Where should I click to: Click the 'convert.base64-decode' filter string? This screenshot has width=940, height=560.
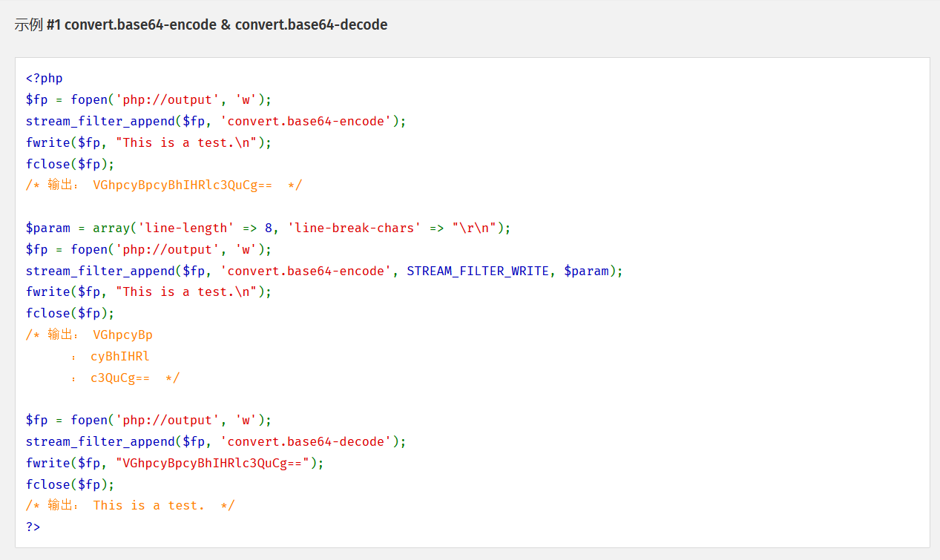click(306, 441)
